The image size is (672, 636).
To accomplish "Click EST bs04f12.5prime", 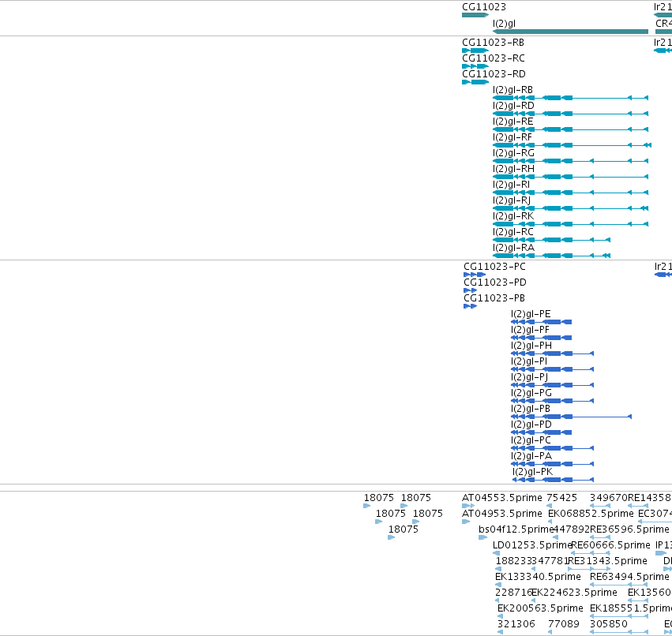I will 483,537.
